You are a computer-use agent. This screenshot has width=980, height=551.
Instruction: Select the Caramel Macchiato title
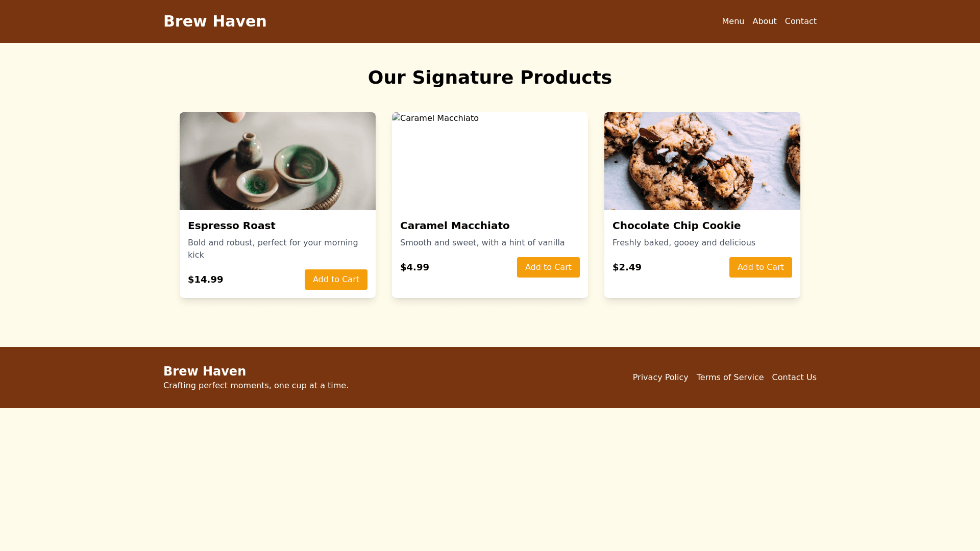[455, 226]
